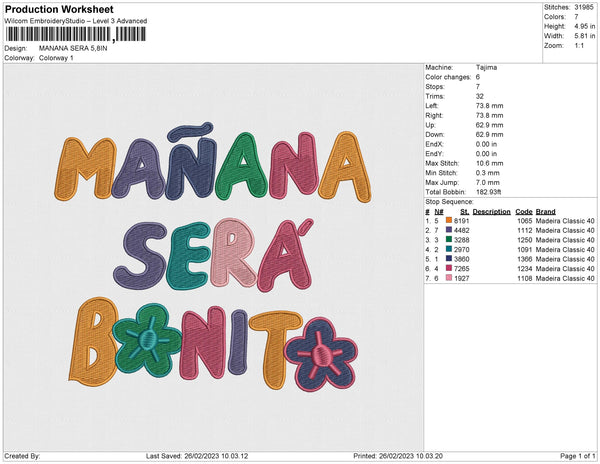Click thread code 1250 in stop sequence
This screenshot has width=600, height=464.
tap(525, 240)
